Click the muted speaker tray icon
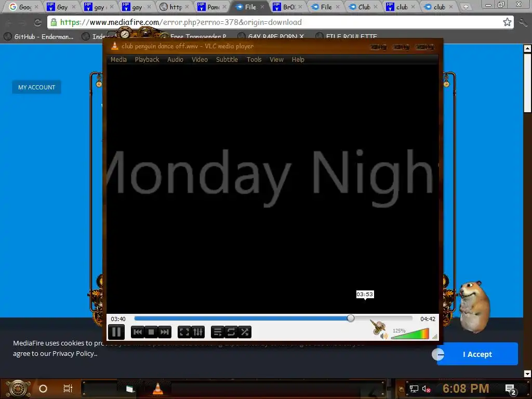 [x=426, y=389]
